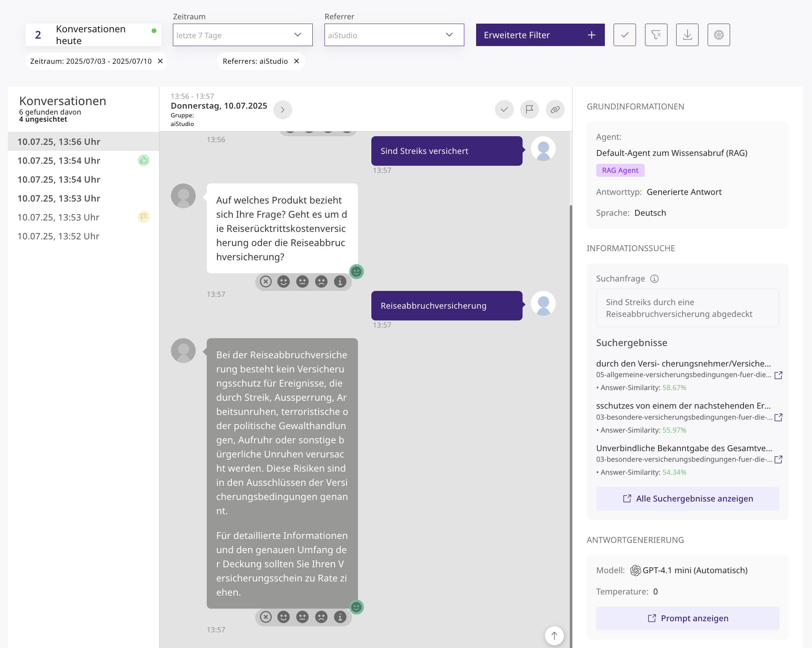Jump to top with the arrow-up button
This screenshot has height=648, width=812.
point(554,636)
